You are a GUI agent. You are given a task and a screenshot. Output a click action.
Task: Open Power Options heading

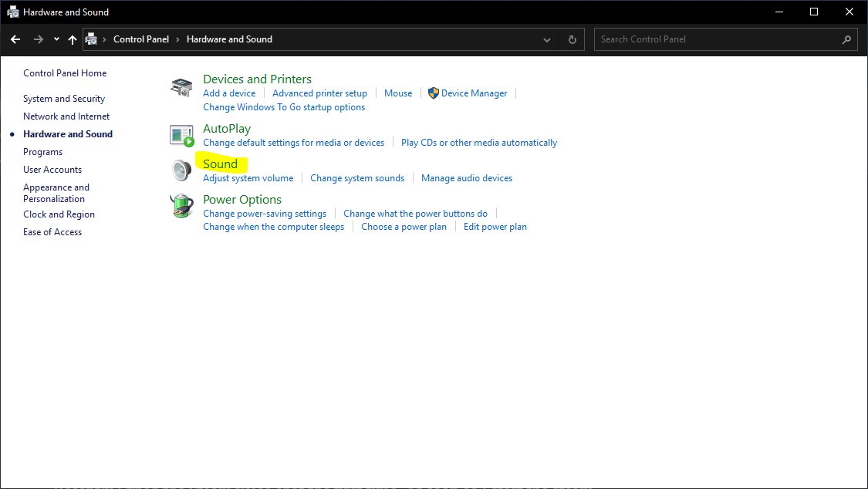click(x=242, y=199)
